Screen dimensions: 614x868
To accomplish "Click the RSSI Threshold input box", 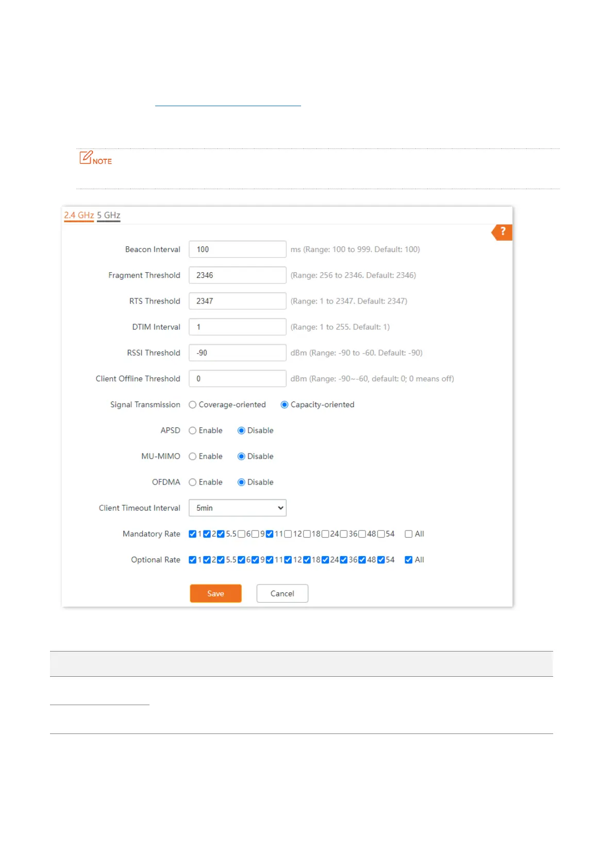I will pos(237,353).
